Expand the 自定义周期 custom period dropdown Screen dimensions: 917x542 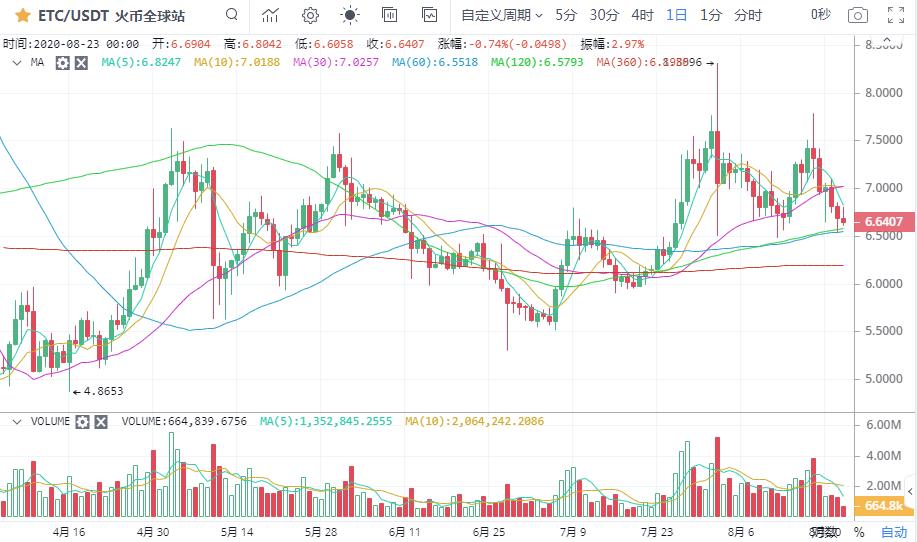point(502,15)
